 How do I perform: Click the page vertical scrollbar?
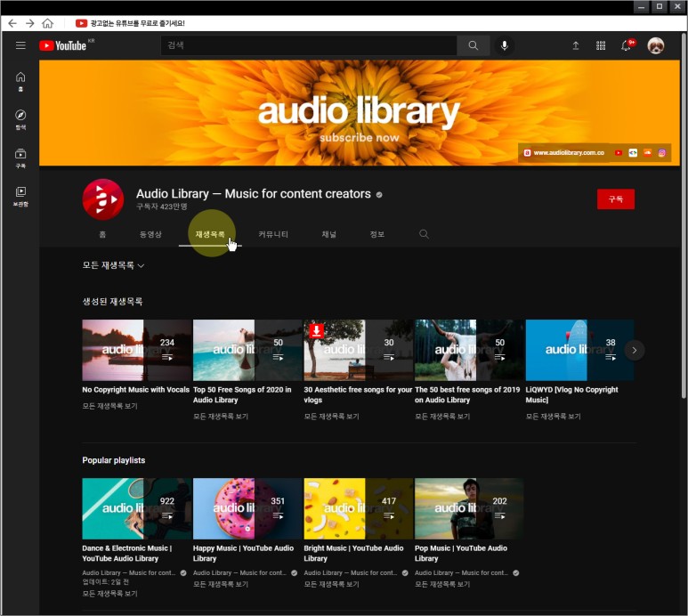pyautogui.click(x=684, y=215)
